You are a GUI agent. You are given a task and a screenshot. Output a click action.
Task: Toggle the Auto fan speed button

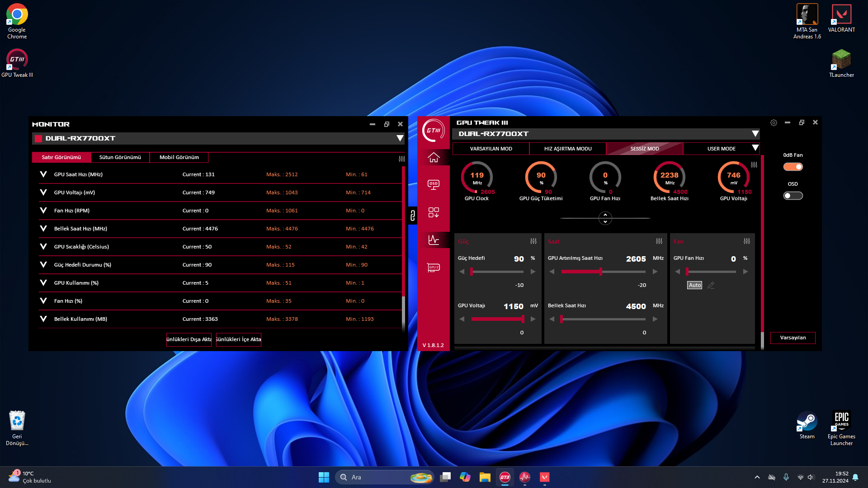(x=694, y=285)
